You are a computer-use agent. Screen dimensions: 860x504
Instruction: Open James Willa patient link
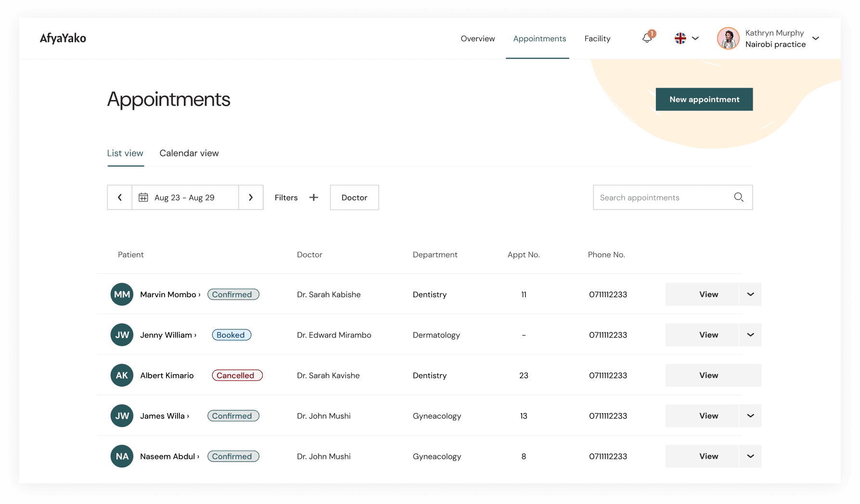pos(165,416)
